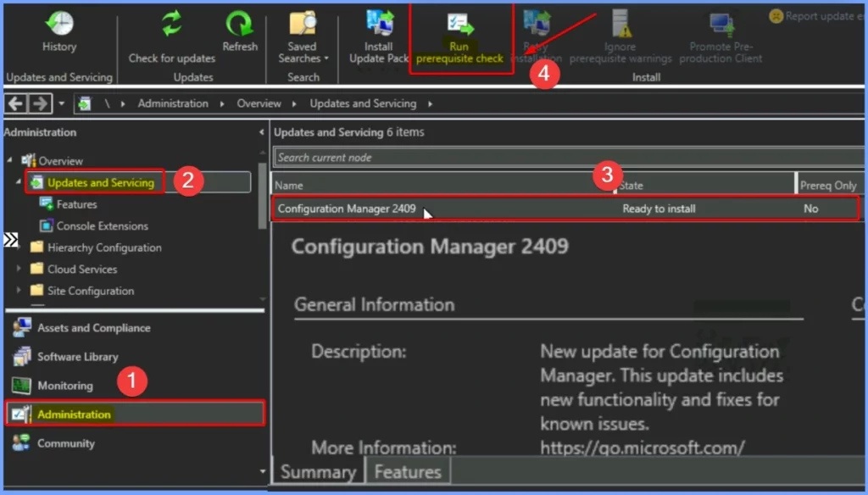Click the Administration workspace icon

pyautogui.click(x=21, y=414)
